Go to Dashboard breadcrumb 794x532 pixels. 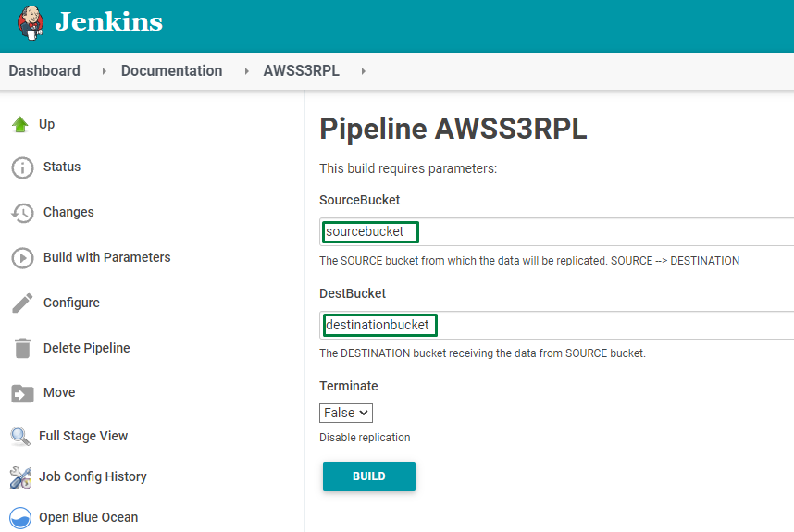[x=44, y=71]
